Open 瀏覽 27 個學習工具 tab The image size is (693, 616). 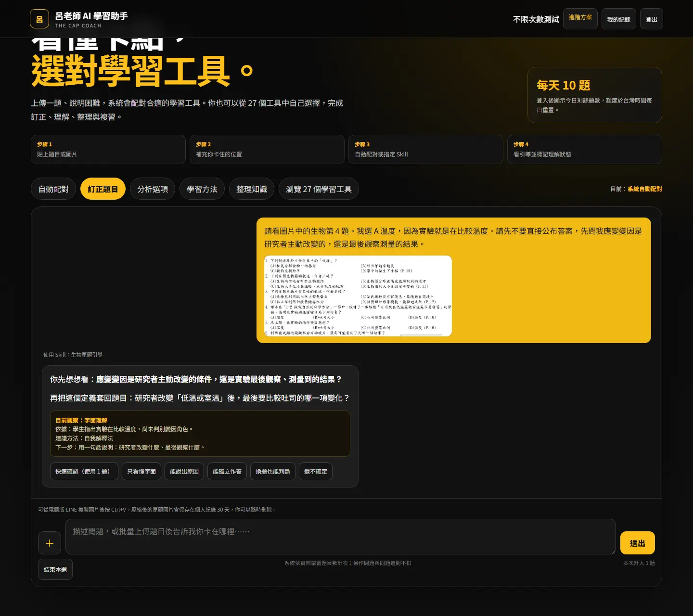pyautogui.click(x=319, y=189)
